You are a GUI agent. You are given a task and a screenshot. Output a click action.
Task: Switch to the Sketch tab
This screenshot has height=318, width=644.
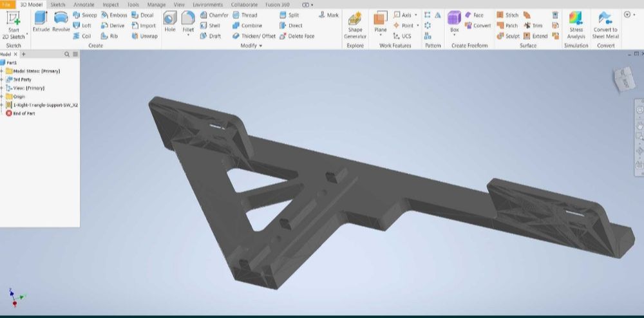57,5
